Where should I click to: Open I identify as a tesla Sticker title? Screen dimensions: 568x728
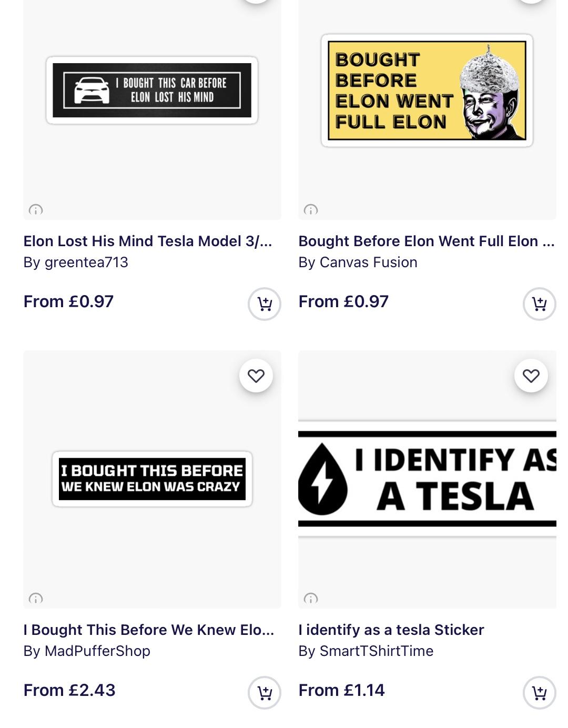click(391, 630)
